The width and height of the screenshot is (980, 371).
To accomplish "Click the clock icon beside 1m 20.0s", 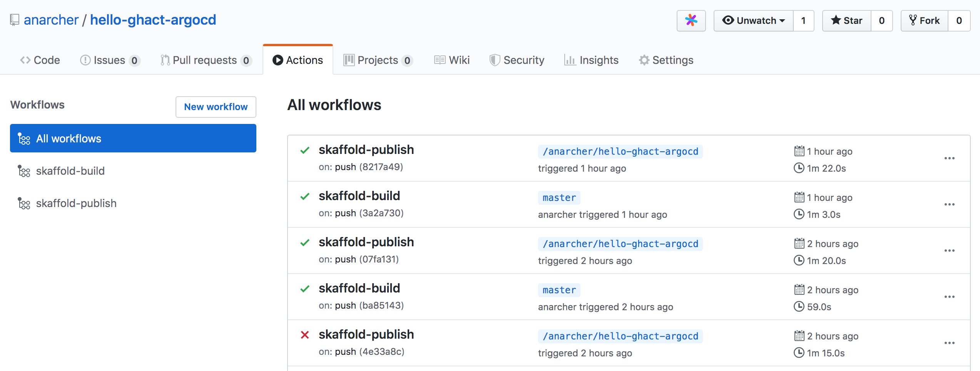I will click(799, 261).
